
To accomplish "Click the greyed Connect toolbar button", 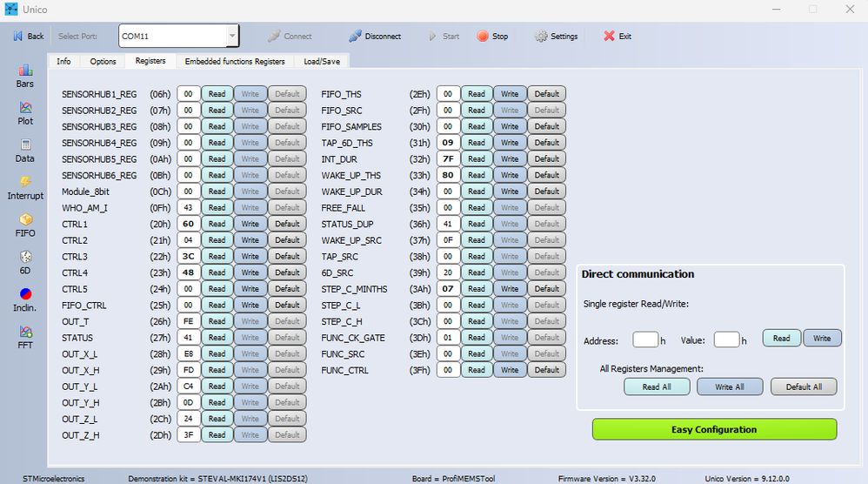I will 290,36.
